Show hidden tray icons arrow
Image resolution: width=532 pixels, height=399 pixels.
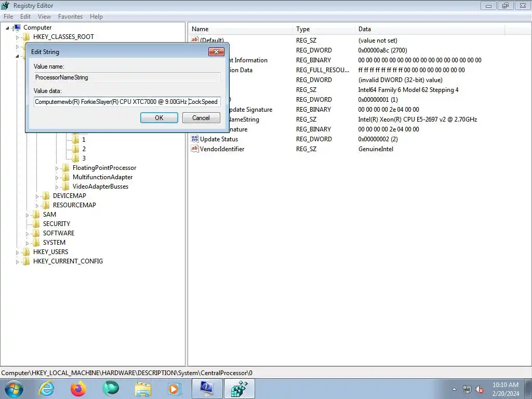coord(454,390)
